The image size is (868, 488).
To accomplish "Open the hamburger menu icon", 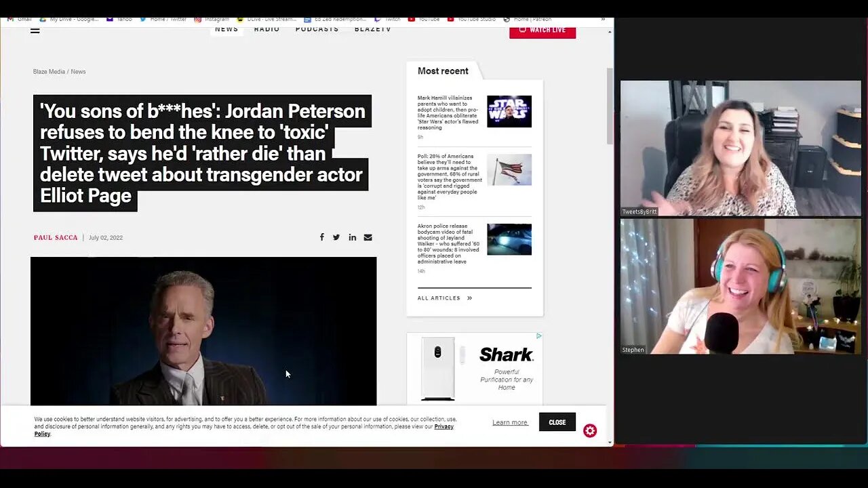I will pyautogui.click(x=35, y=30).
